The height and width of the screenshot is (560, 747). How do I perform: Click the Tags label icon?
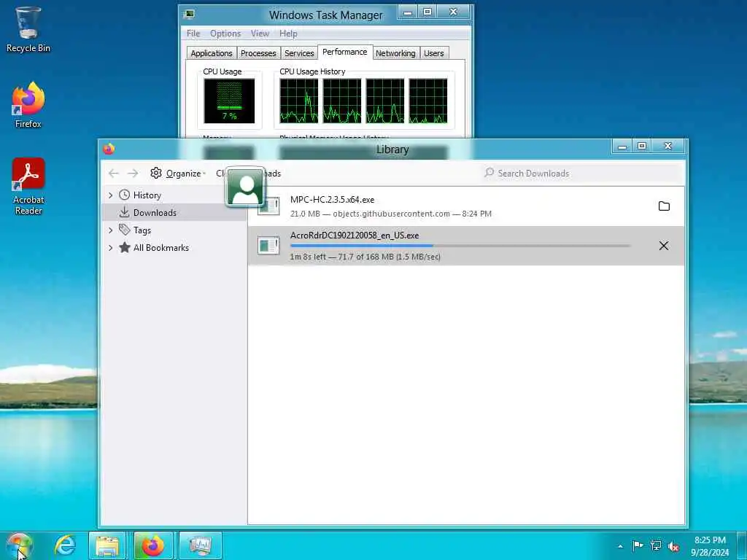click(x=124, y=230)
